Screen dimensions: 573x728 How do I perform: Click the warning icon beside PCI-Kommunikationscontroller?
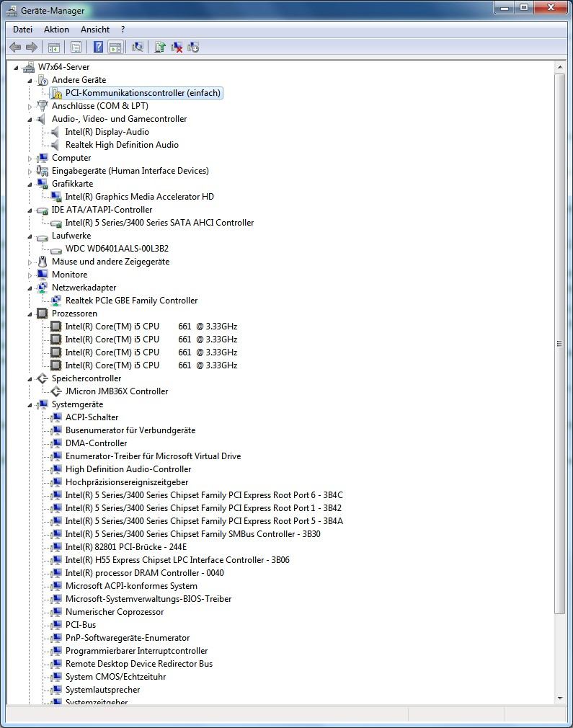(x=56, y=93)
